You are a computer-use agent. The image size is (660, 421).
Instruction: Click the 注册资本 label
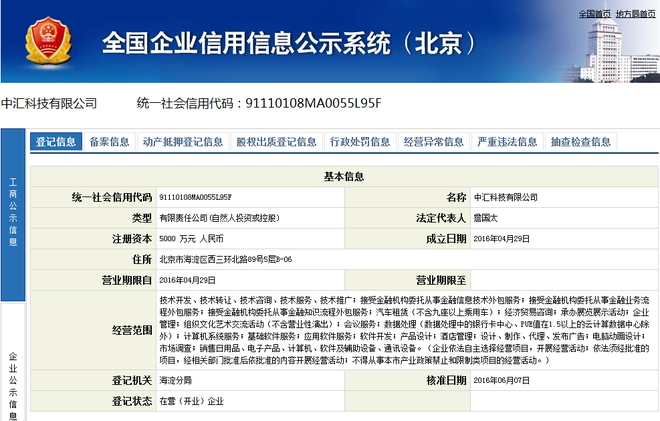click(x=132, y=239)
